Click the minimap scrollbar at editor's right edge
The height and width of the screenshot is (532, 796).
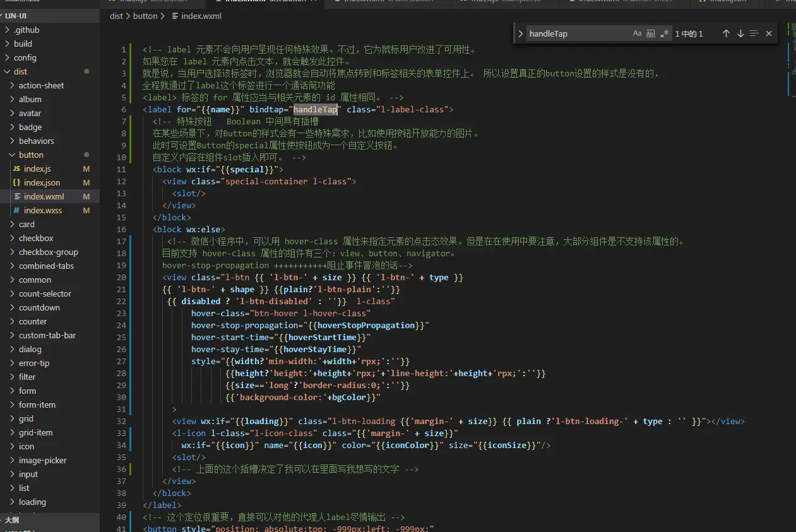coord(792,60)
